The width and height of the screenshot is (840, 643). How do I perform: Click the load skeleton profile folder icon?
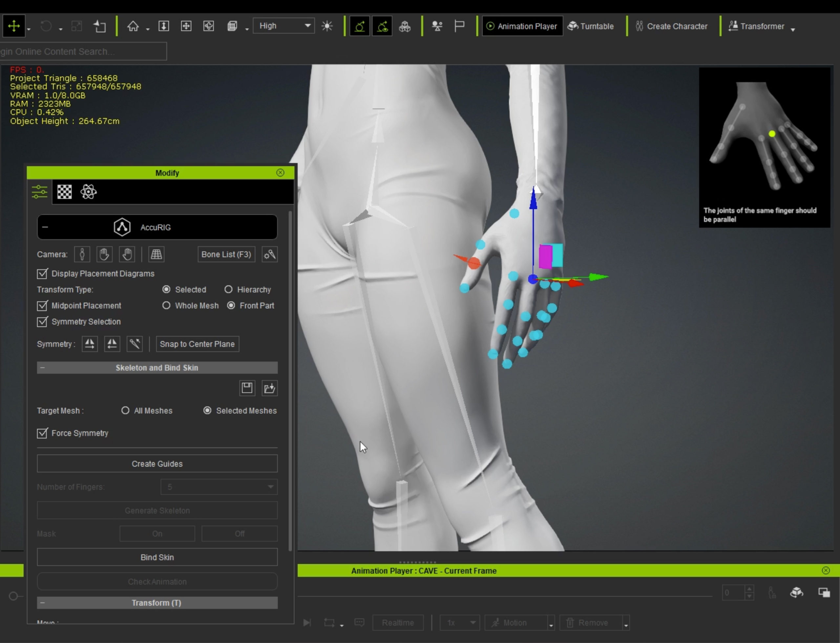coord(269,388)
